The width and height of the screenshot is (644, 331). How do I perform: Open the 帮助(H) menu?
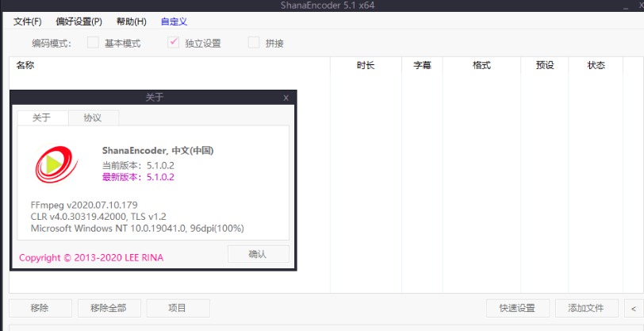[132, 21]
